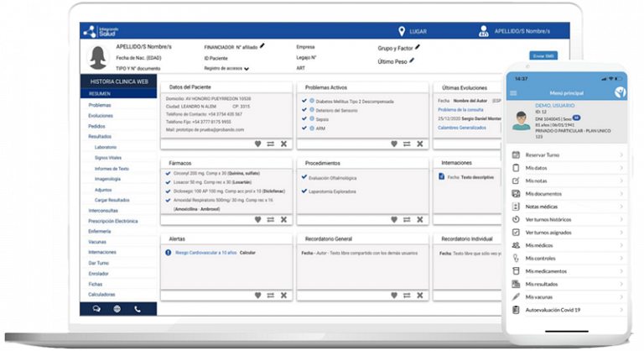Viewport: 644px width, 351px height.
Task: Expand the Registro de accesos dropdown
Action: 247,68
